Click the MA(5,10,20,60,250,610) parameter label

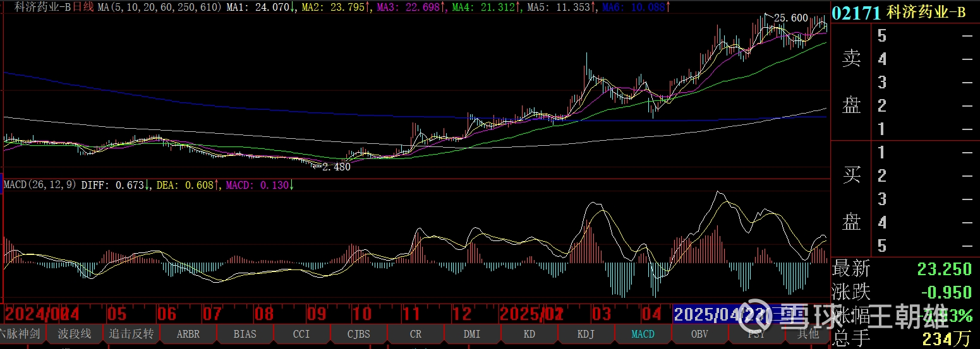[x=160, y=7]
